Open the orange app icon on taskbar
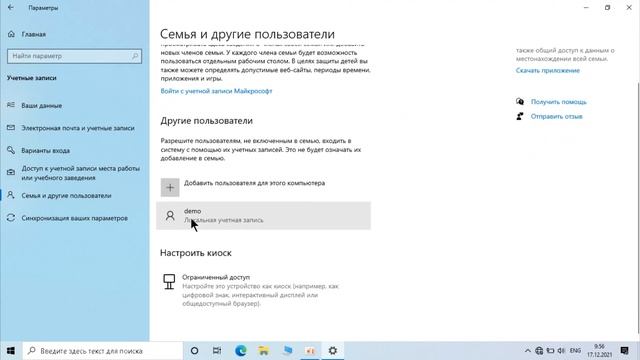 click(310, 351)
